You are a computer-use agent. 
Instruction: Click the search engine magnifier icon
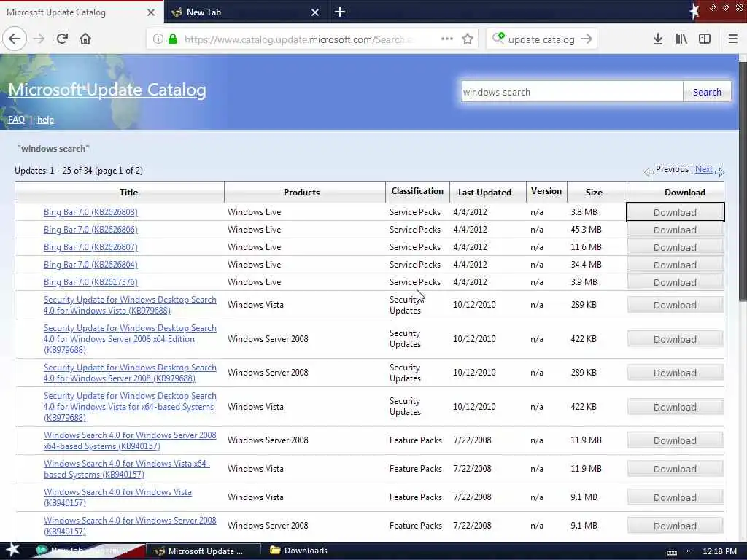point(498,38)
